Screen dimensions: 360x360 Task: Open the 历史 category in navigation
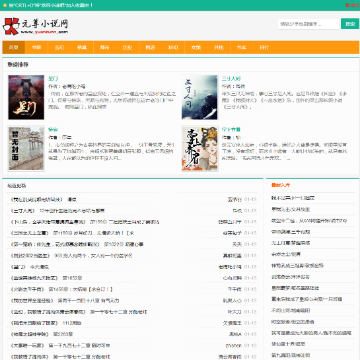pos(127,47)
